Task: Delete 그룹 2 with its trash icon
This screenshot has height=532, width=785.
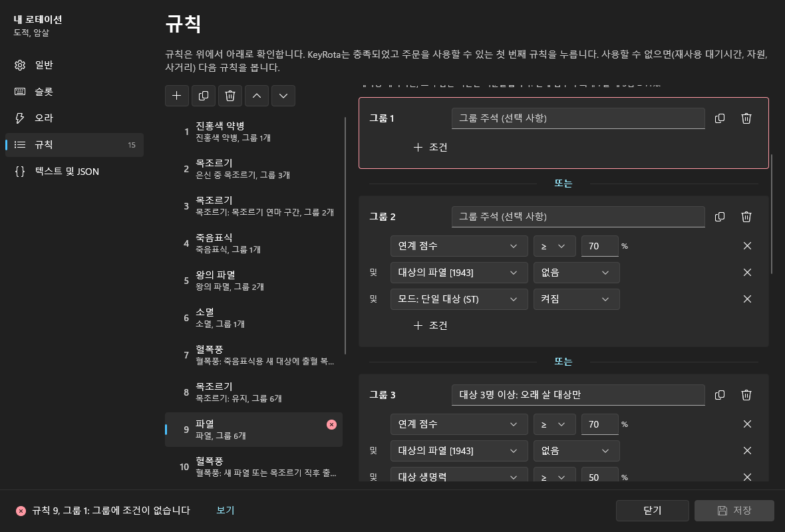Action: (746, 217)
